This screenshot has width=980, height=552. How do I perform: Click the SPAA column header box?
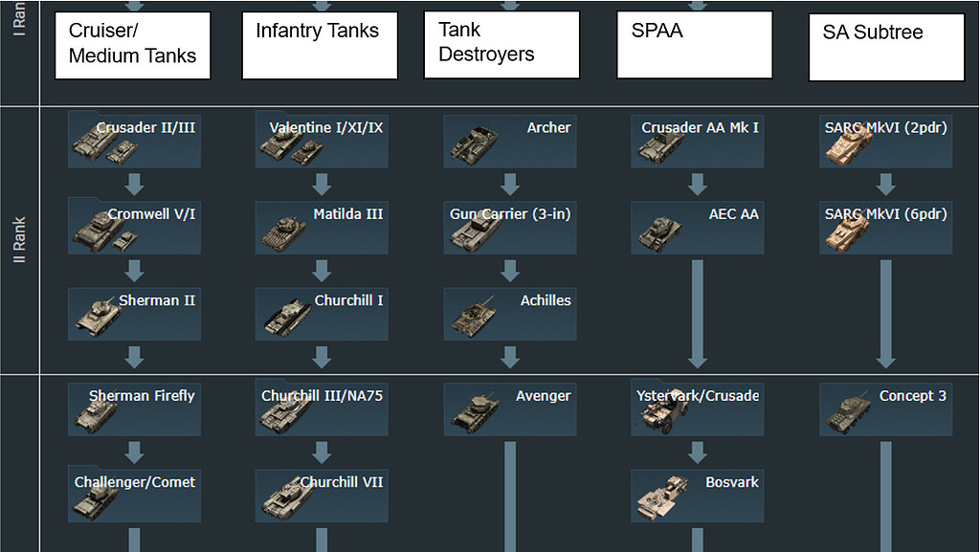tap(694, 44)
